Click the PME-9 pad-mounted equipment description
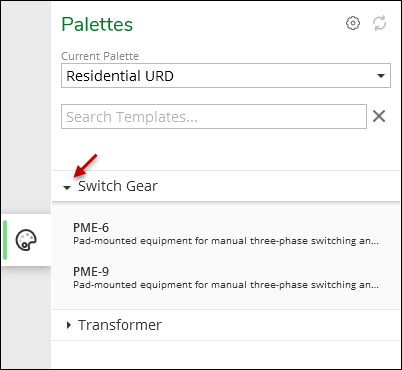 click(226, 285)
